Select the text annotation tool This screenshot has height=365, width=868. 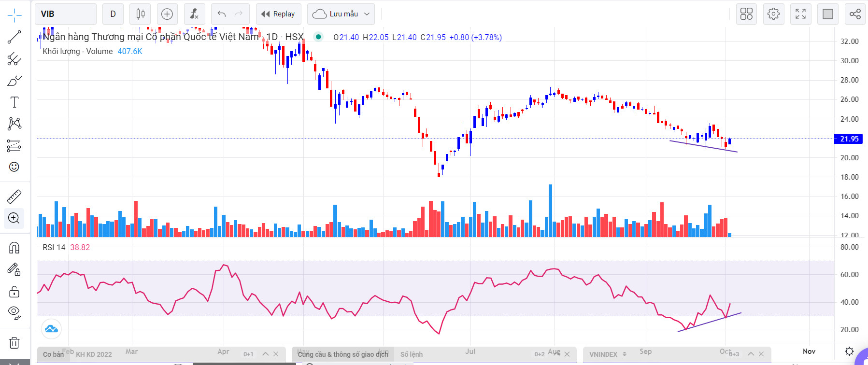14,102
